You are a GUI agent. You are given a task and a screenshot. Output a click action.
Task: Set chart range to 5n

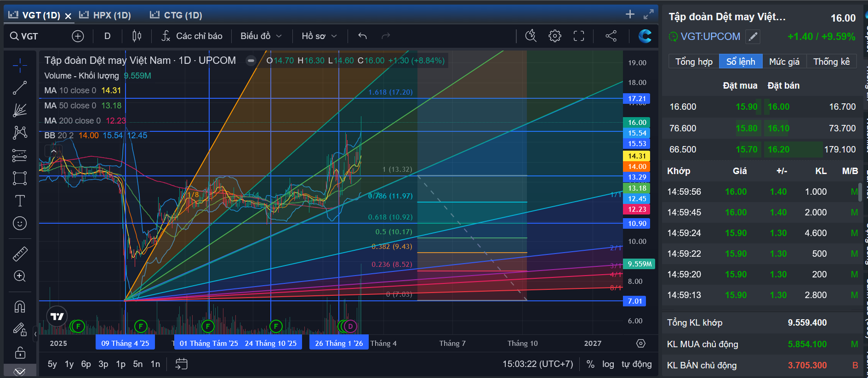138,364
